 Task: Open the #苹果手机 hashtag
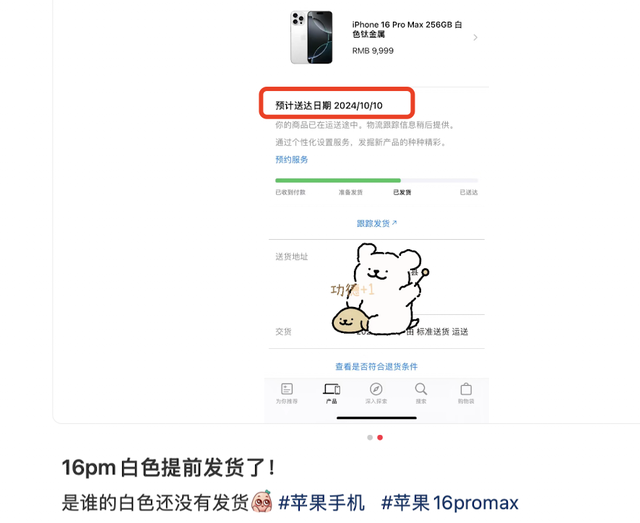click(321, 503)
